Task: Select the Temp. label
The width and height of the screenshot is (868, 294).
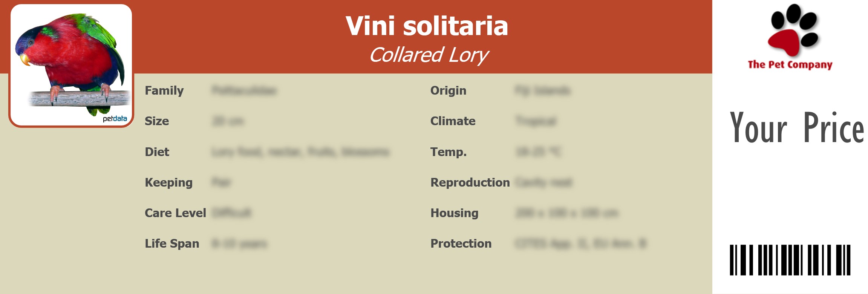Action: point(449,152)
